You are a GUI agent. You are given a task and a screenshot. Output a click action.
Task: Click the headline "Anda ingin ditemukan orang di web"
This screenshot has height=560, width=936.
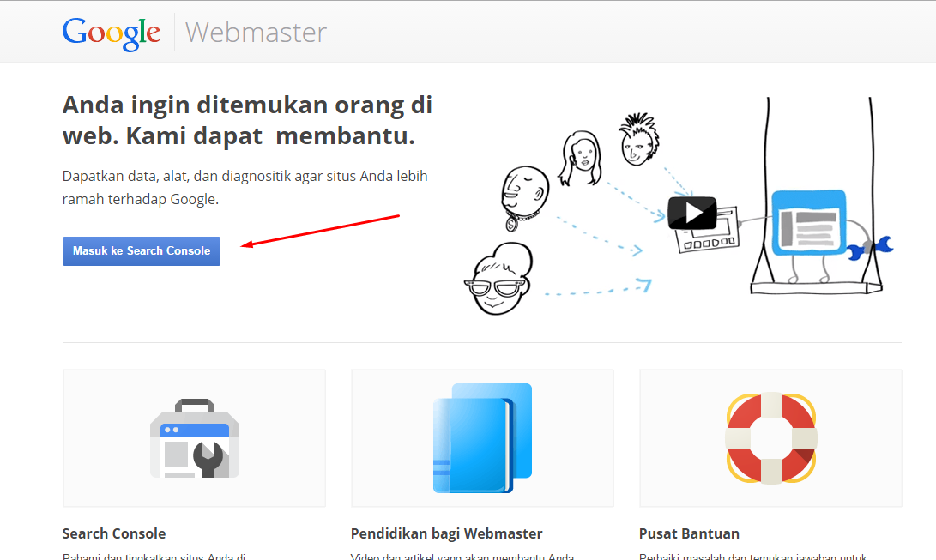247,120
